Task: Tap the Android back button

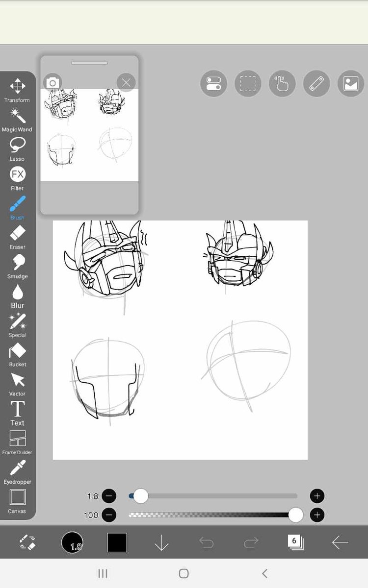Action: [265, 573]
